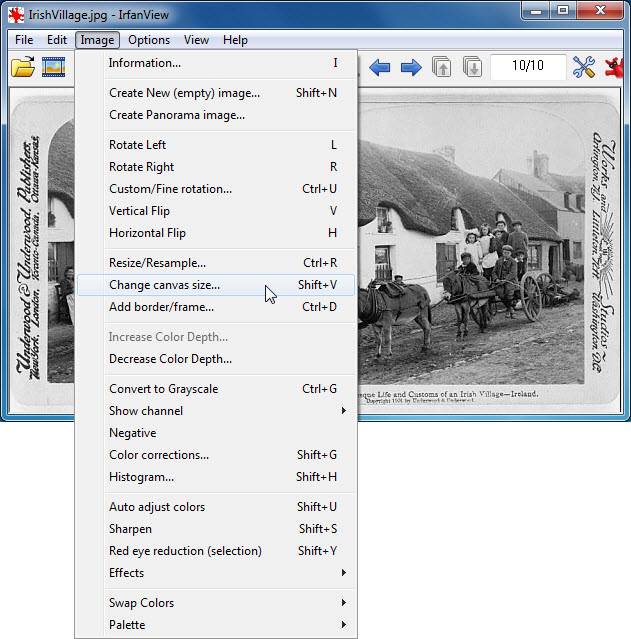
Task: Close the open Image menu
Action: click(x=97, y=40)
